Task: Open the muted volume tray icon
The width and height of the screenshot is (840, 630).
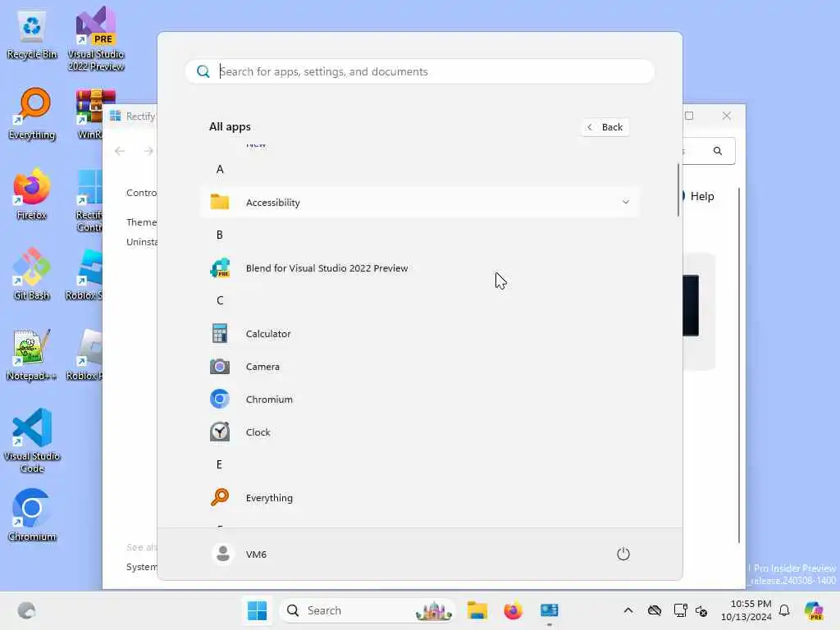Action: tap(701, 610)
